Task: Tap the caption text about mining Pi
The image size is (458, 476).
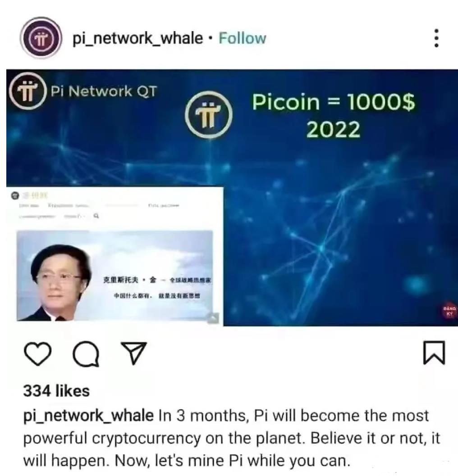Action: (232, 438)
